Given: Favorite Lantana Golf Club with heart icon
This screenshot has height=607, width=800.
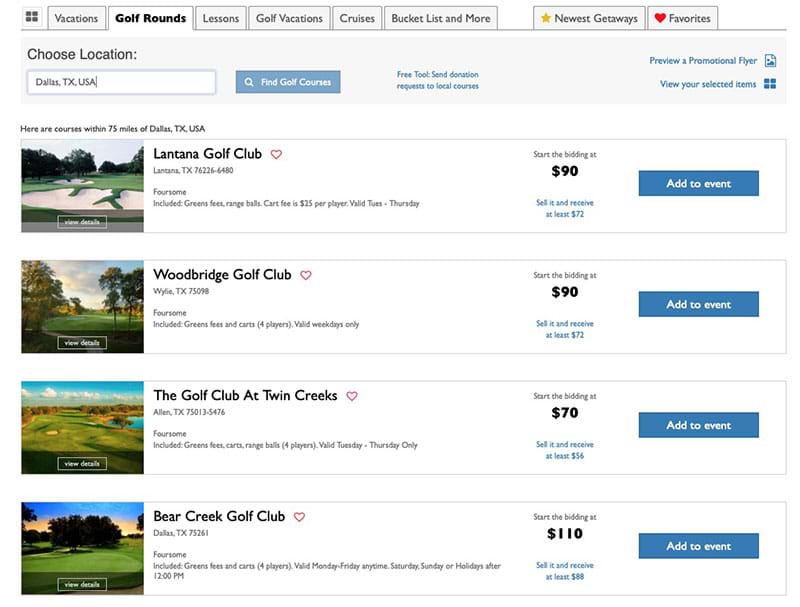Looking at the screenshot, I should pos(277,155).
